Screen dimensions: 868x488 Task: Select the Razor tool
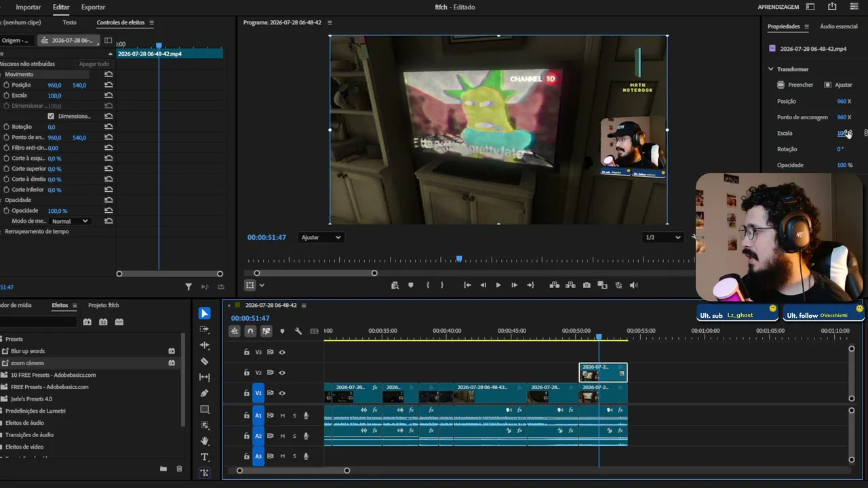pyautogui.click(x=204, y=361)
